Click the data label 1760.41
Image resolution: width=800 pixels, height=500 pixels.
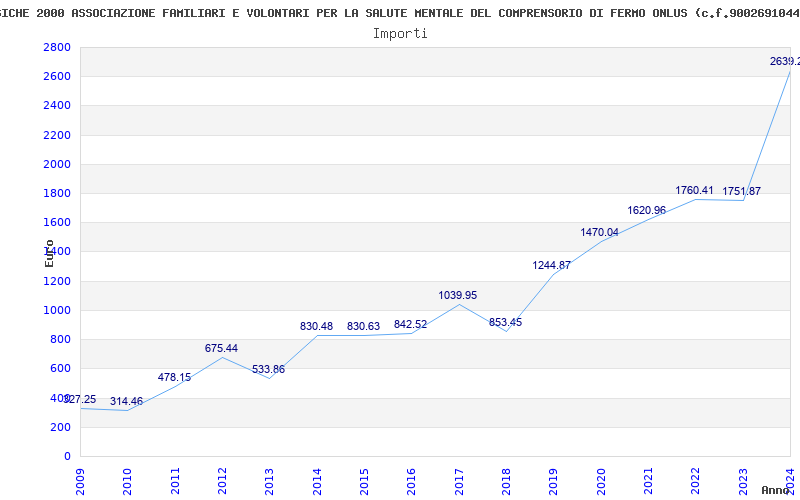coord(694,190)
